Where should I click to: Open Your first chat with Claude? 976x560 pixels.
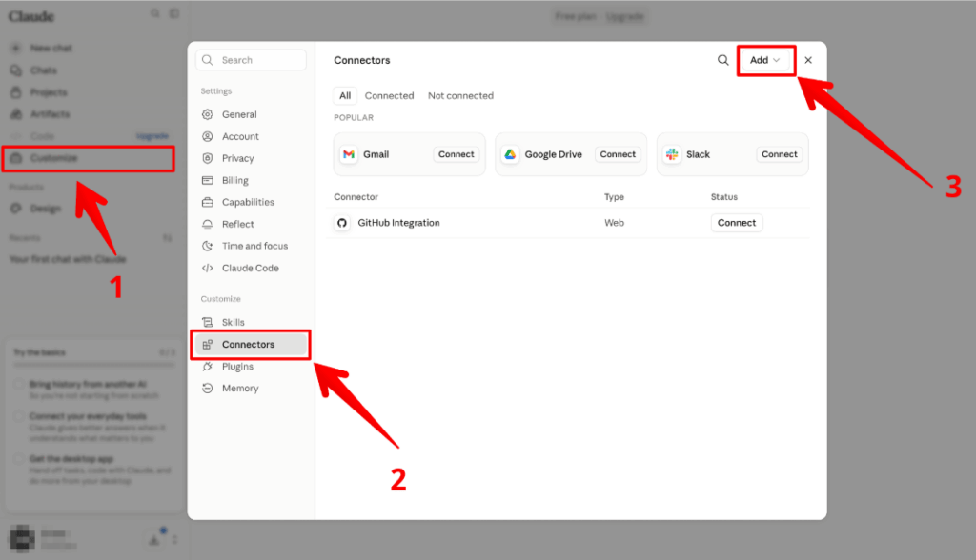click(x=68, y=259)
